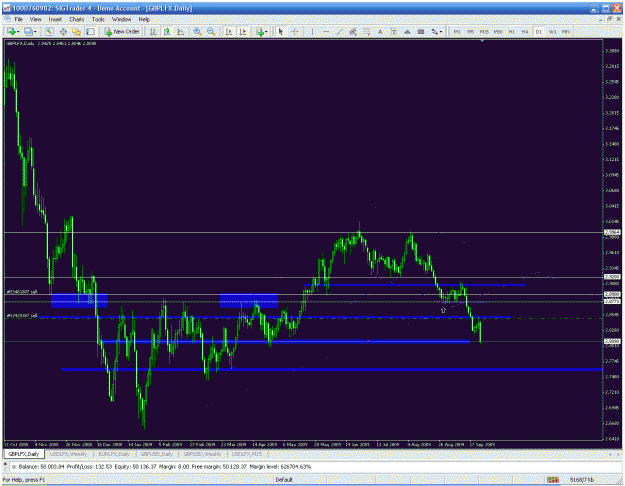The height and width of the screenshot is (486, 625).
Task: Open the Profiles icon
Action: (28, 31)
